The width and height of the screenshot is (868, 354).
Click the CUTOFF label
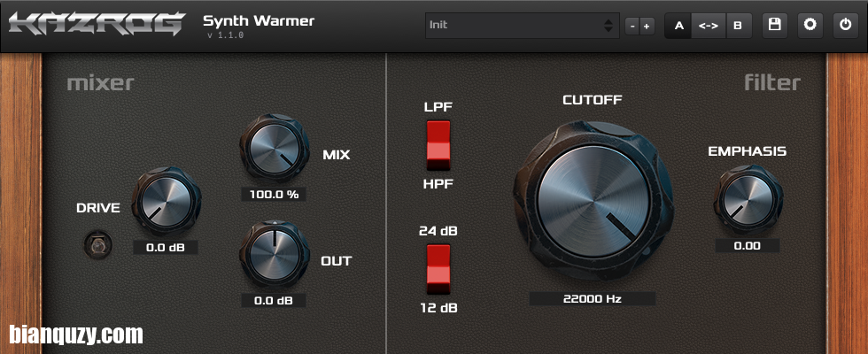(x=593, y=100)
